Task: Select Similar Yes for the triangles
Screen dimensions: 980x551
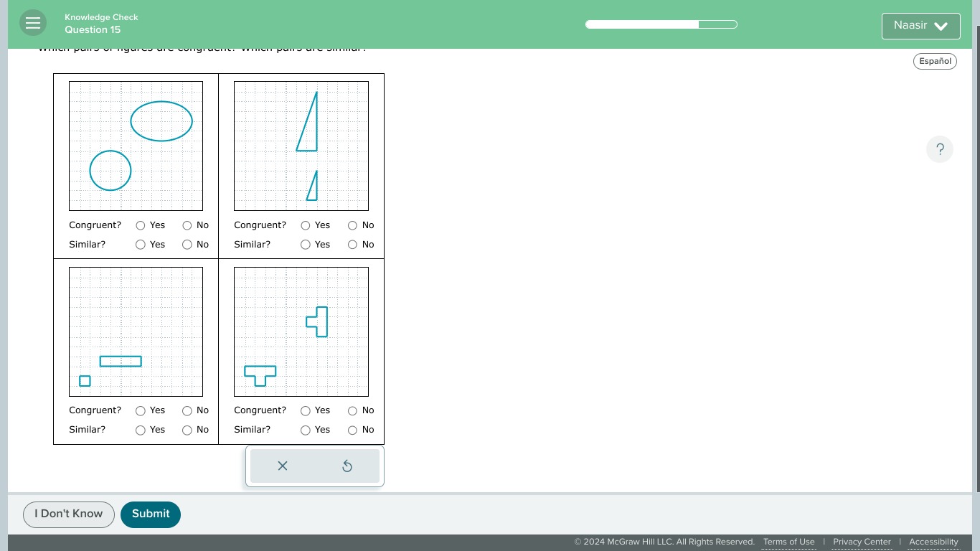Action: [306, 245]
